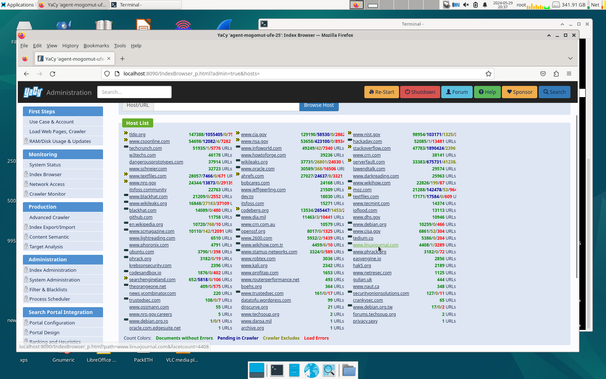Screen dimensions: 606x379
Task: Open the File menu in Firefox
Action: 24,46
